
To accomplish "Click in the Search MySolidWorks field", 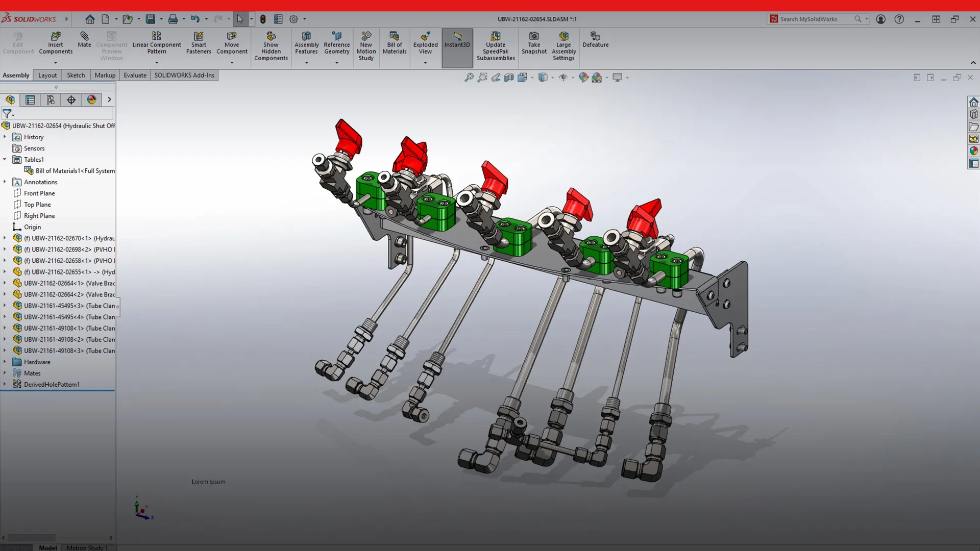I will pos(814,19).
